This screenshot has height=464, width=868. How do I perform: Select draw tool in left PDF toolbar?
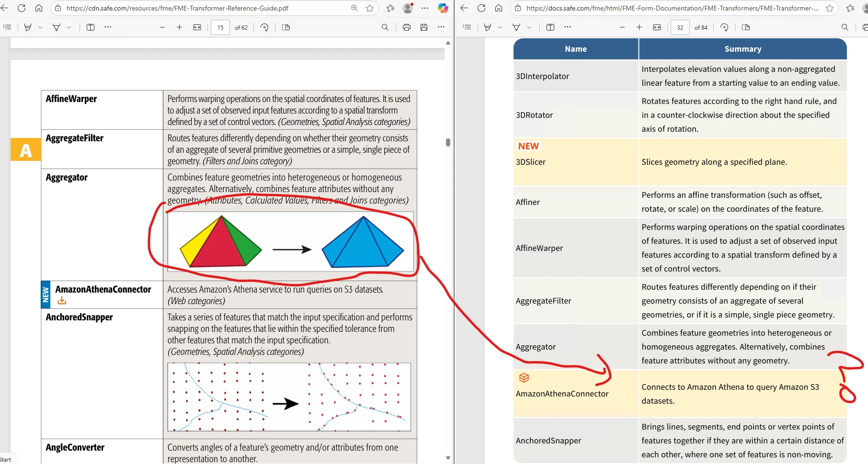click(57, 27)
